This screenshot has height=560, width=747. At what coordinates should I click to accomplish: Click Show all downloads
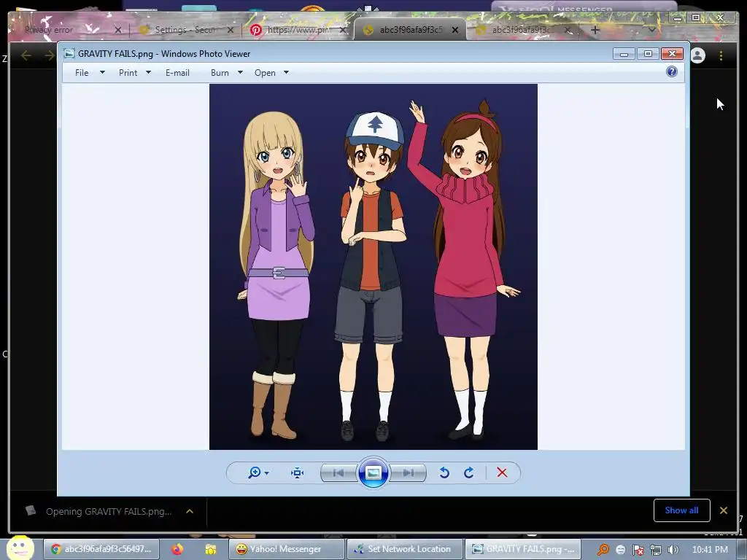click(682, 510)
